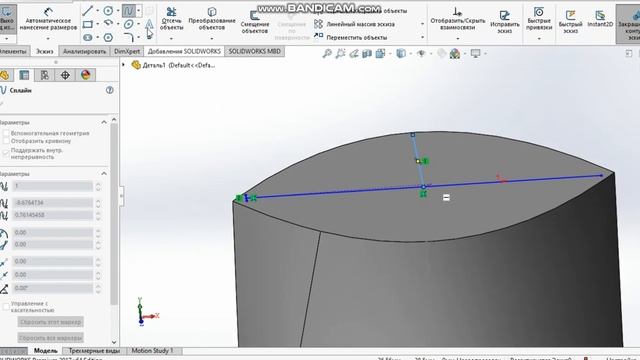Open DimXpertManager crosshair tab
Image resolution: width=640 pixels, height=360 pixels.
65,75
